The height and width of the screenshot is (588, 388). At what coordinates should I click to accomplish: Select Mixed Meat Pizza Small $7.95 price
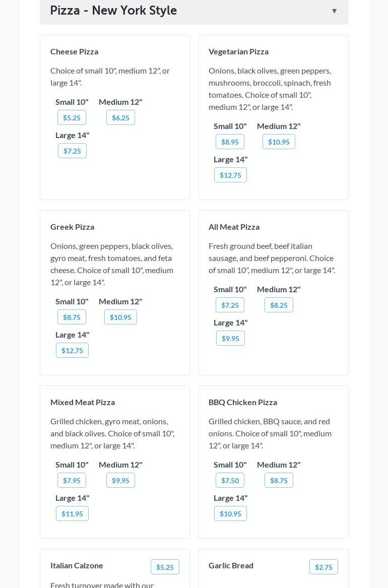(x=72, y=480)
